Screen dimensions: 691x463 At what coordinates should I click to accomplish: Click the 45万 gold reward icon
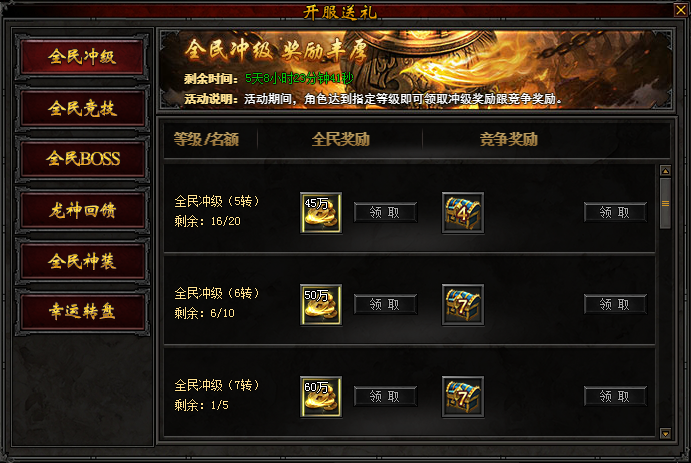coord(321,213)
